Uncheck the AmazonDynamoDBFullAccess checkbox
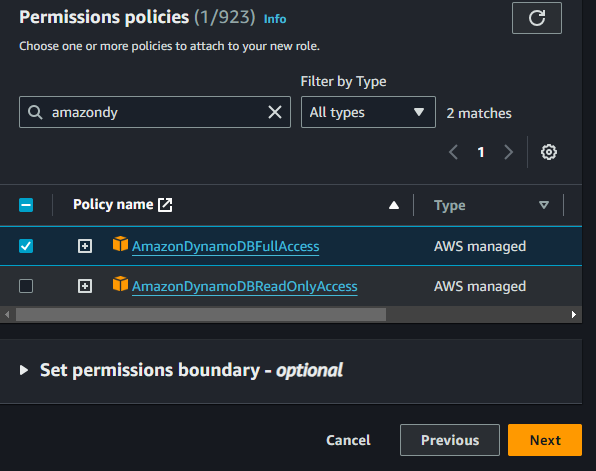This screenshot has height=471, width=596. tap(26, 246)
